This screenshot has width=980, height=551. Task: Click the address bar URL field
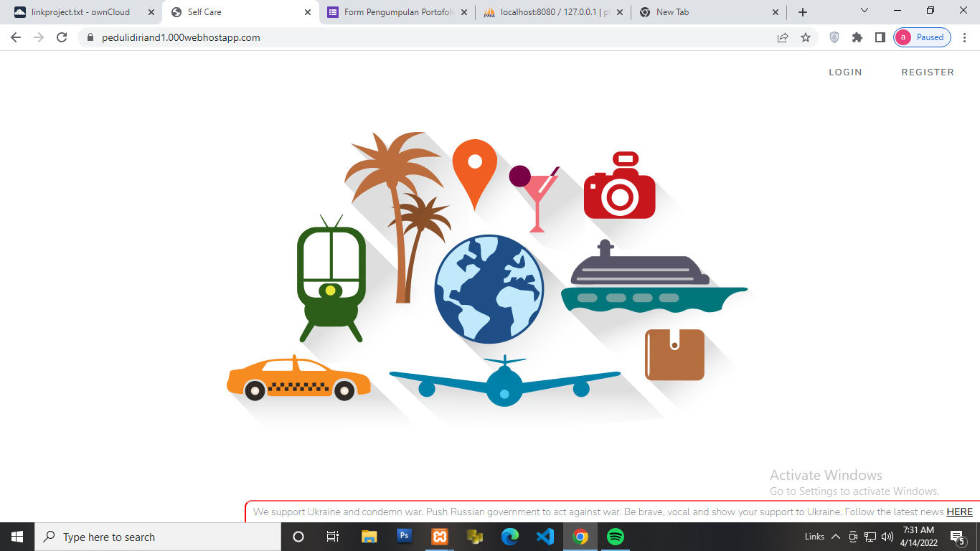(430, 37)
